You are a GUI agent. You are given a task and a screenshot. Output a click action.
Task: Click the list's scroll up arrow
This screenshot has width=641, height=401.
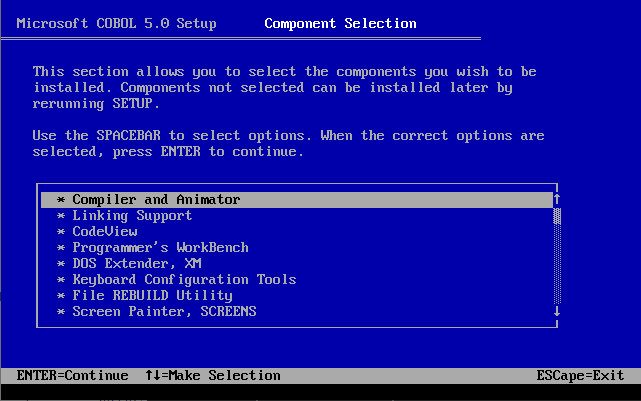[x=557, y=199]
